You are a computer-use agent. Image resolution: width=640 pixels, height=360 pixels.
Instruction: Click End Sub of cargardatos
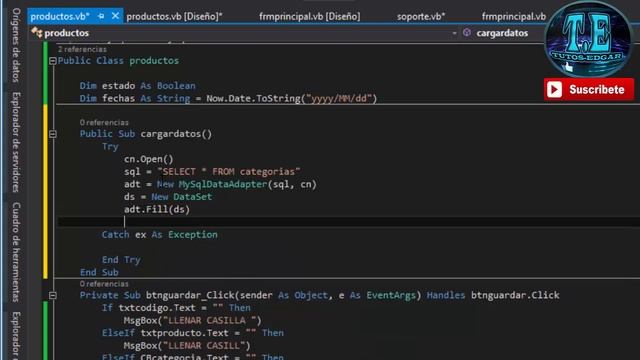click(x=99, y=272)
